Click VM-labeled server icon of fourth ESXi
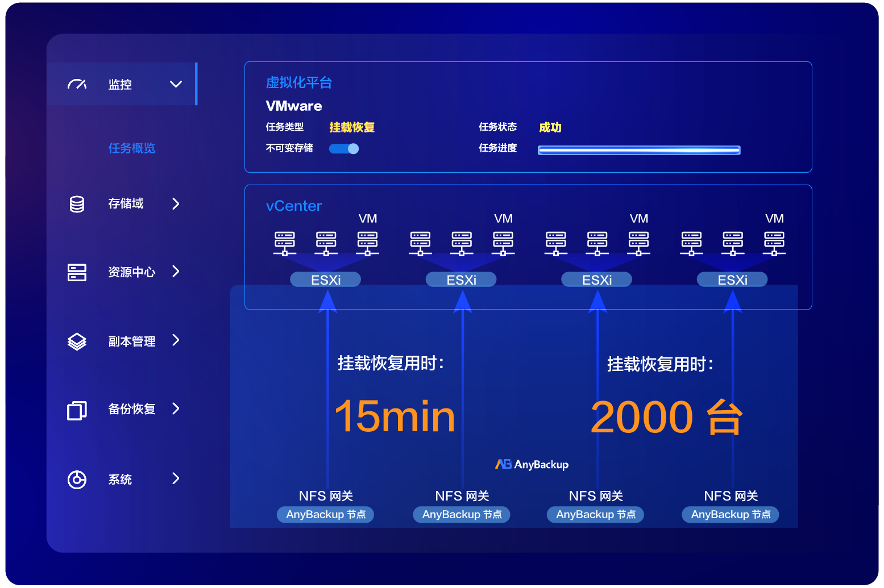 [x=774, y=243]
